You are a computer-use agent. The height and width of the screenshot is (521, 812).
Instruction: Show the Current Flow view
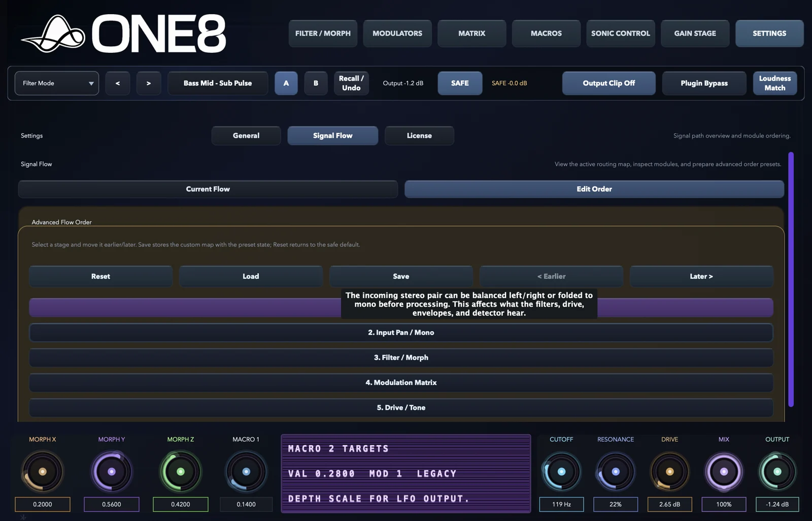pos(208,189)
